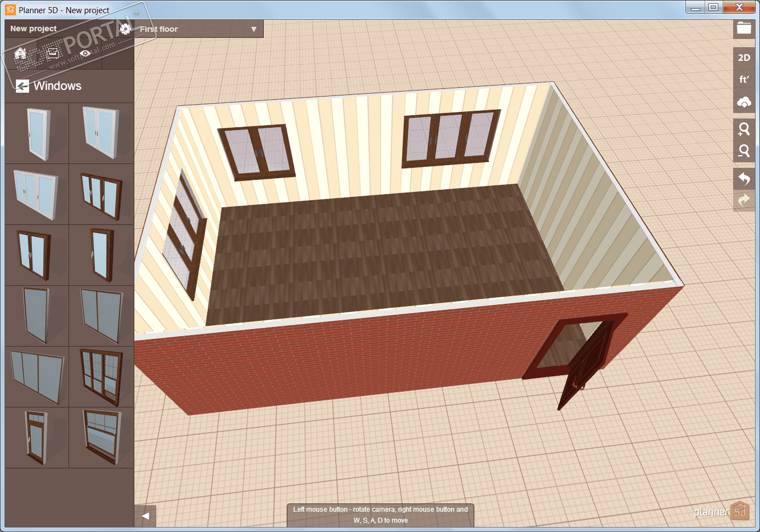Collapse the side panel arrow button
Image resolution: width=760 pixels, height=532 pixels.
(x=145, y=516)
